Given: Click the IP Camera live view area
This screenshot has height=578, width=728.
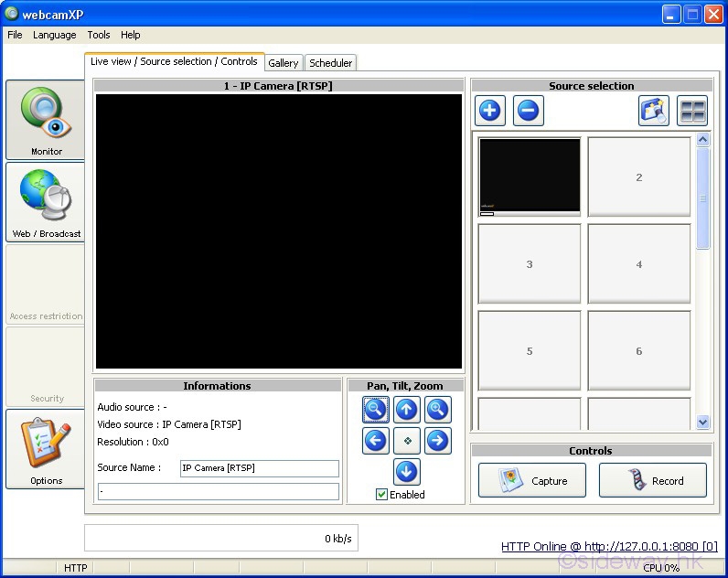Looking at the screenshot, I should (x=279, y=231).
